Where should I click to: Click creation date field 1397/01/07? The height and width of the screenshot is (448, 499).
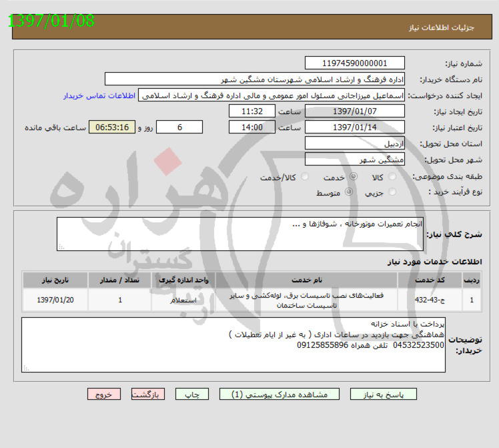coord(354,111)
